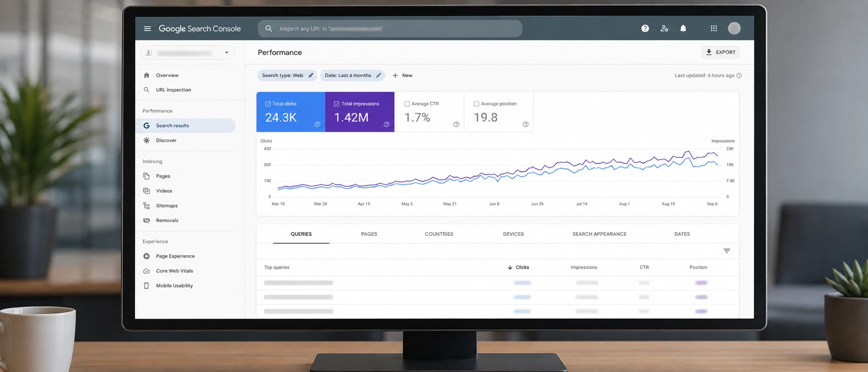The width and height of the screenshot is (868, 372).
Task: Click the Mobile Usability phone icon
Action: 146,286
